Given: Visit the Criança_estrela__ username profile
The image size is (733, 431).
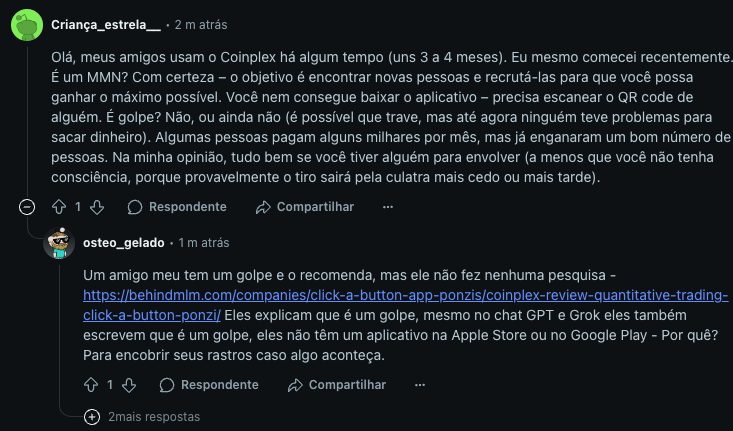Looking at the screenshot, I should click(x=105, y=22).
